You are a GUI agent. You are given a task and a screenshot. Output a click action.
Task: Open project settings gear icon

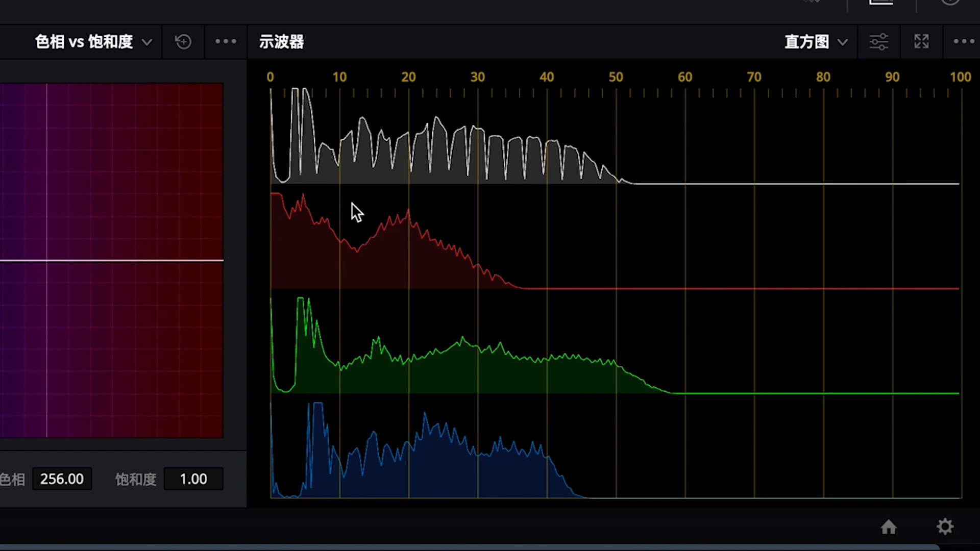click(945, 527)
